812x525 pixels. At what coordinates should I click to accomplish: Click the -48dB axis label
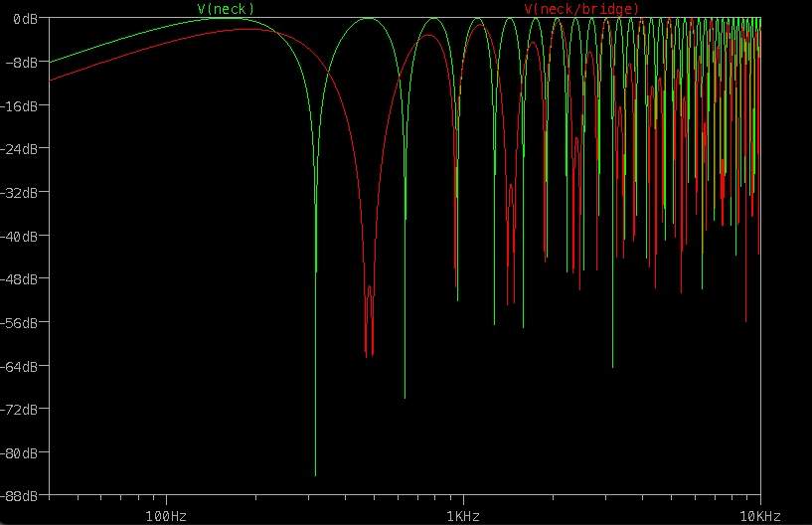(19, 279)
